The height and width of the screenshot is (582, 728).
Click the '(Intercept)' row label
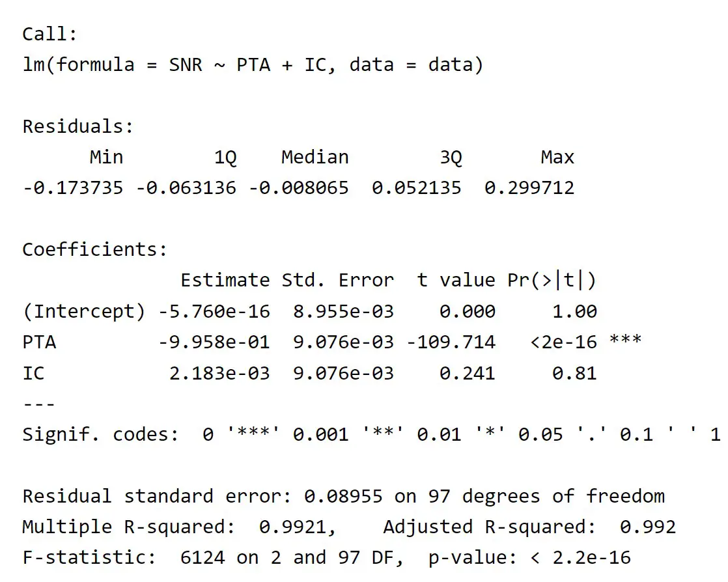coord(84,311)
